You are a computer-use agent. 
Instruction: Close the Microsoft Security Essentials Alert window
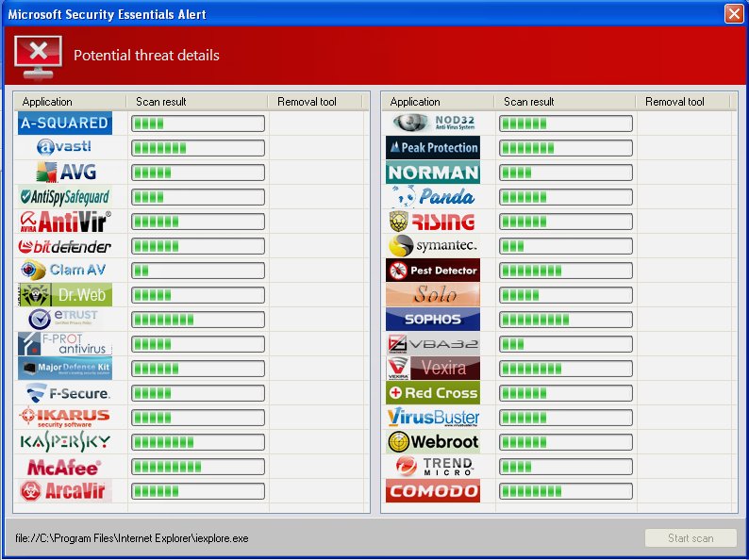[x=734, y=13]
